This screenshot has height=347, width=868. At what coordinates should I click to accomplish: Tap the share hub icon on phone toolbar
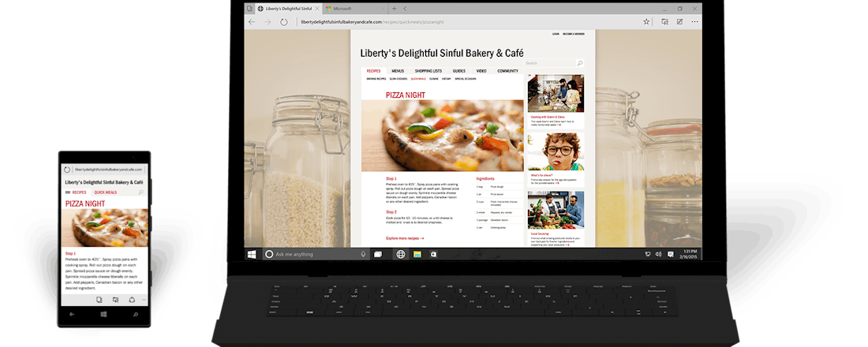pyautogui.click(x=115, y=300)
